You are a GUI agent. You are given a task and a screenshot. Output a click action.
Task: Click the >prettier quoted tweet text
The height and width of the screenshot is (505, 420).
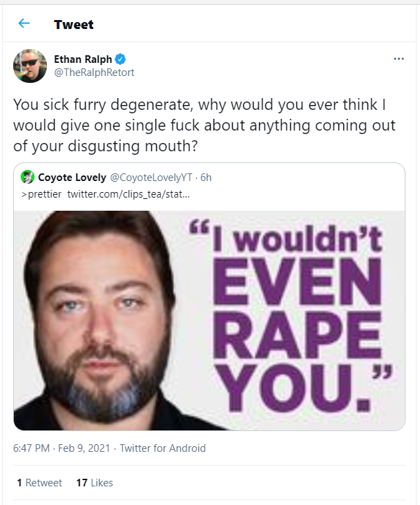coord(41,194)
